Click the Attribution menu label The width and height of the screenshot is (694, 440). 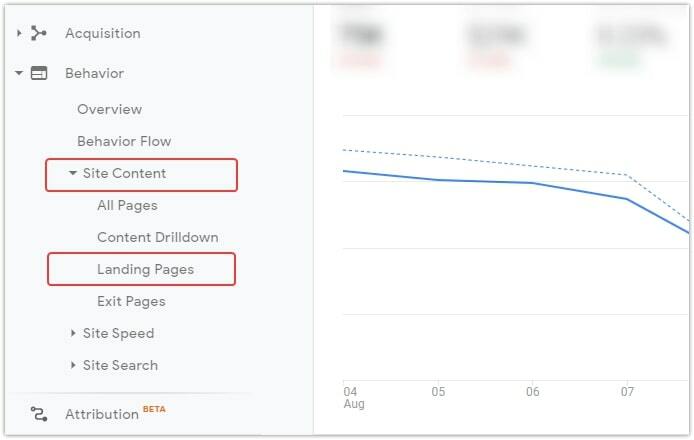(x=102, y=414)
